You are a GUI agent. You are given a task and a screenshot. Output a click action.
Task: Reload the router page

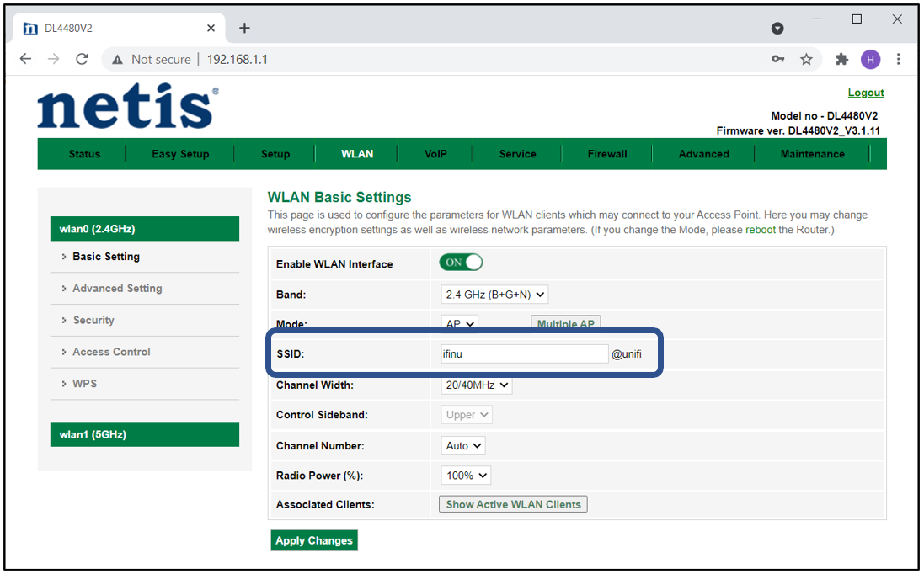(82, 59)
